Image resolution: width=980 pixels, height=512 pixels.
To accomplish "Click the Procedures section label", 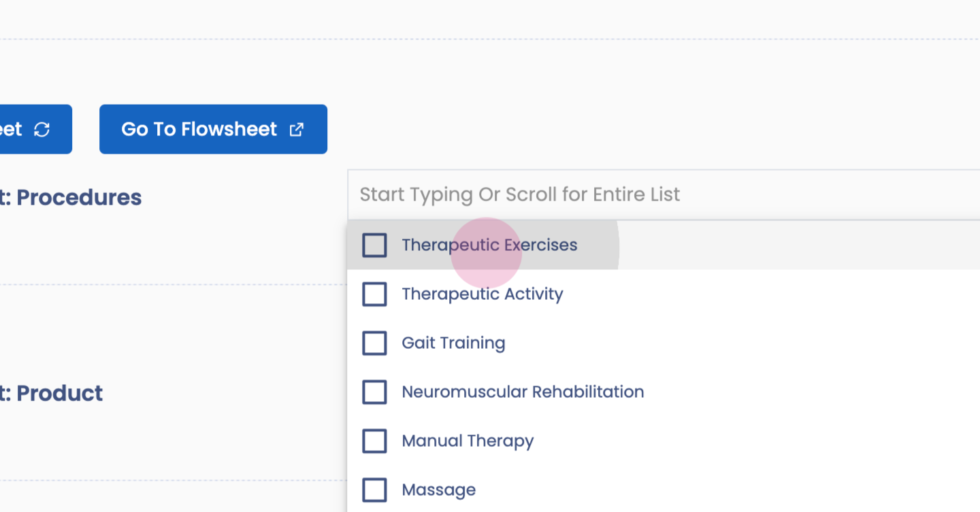I will [x=75, y=198].
